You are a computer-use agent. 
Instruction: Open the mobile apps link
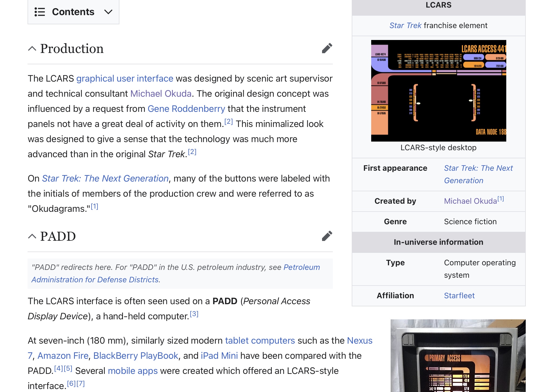coord(133,371)
